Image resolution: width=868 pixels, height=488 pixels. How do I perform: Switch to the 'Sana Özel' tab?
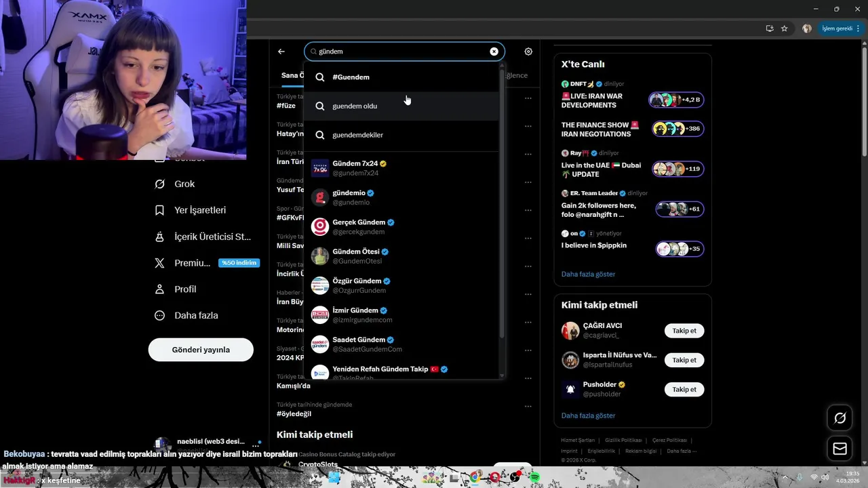click(293, 75)
